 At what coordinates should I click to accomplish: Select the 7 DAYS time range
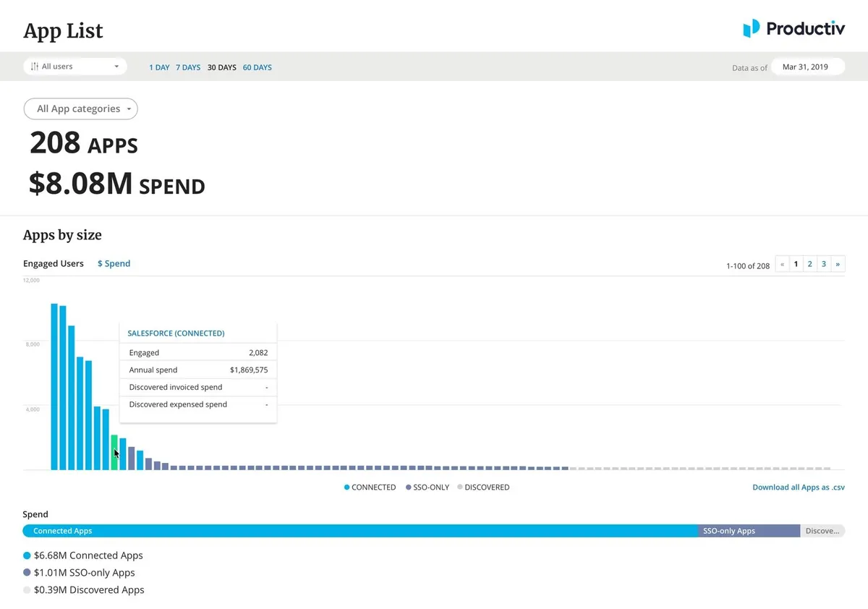click(188, 67)
